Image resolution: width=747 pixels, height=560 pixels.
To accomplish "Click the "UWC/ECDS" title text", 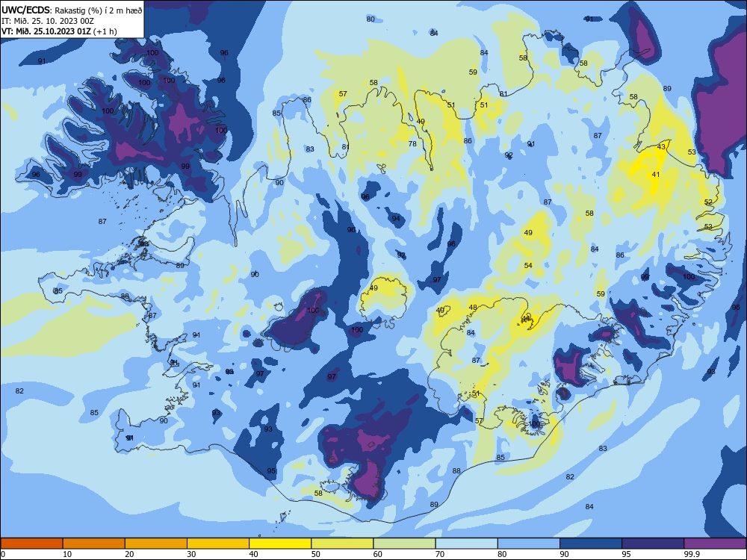I will coord(25,10).
